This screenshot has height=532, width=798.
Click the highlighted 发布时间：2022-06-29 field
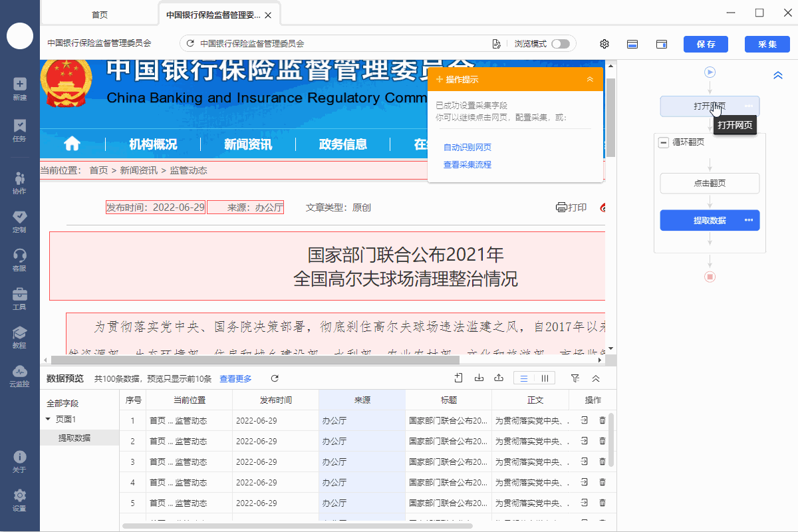pos(156,207)
